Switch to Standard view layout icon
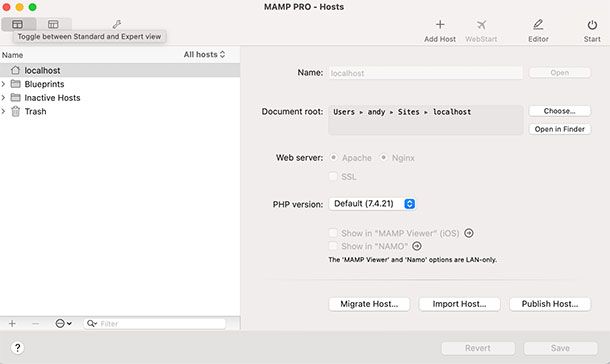Image resolution: width=610 pixels, height=364 pixels. pyautogui.click(x=18, y=24)
